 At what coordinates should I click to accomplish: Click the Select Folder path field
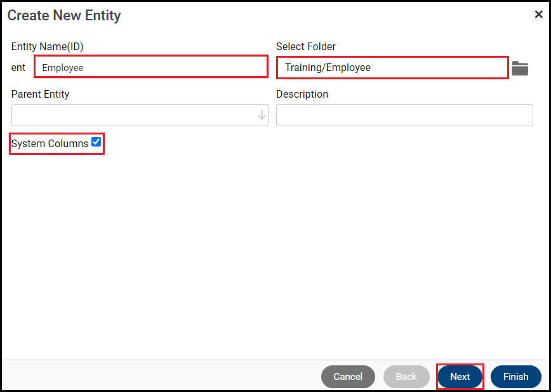coord(392,67)
